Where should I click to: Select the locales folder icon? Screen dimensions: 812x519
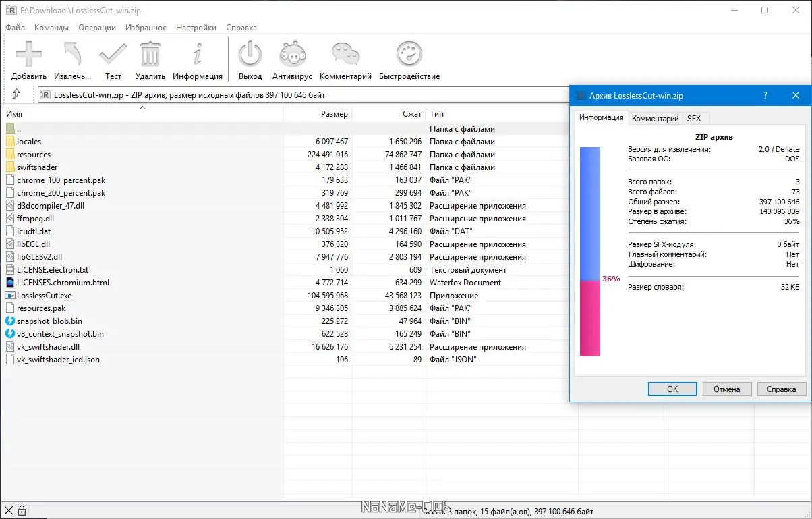(10, 142)
